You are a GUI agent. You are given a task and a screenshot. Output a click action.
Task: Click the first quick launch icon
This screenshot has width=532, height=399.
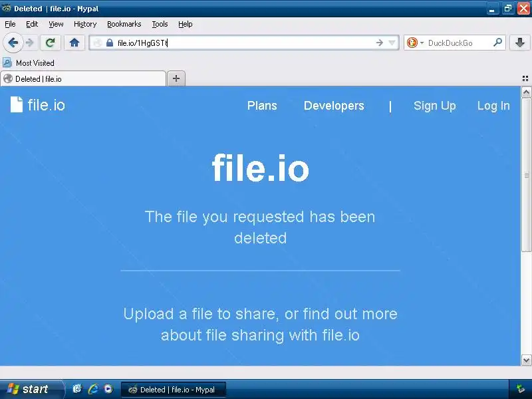77,389
